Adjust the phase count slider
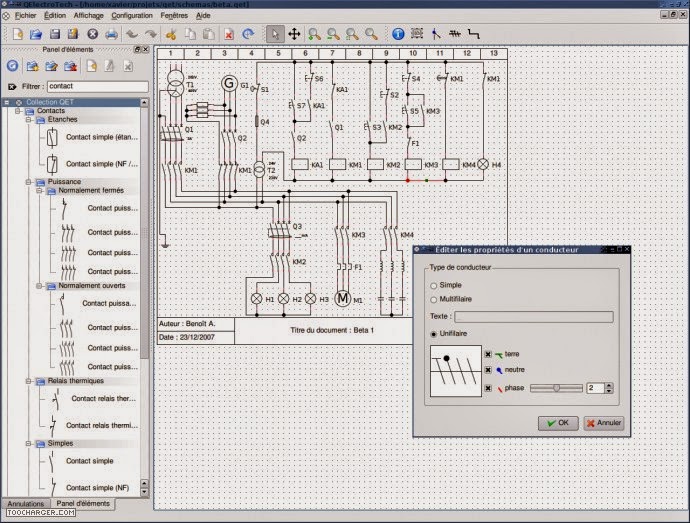 pos(556,388)
